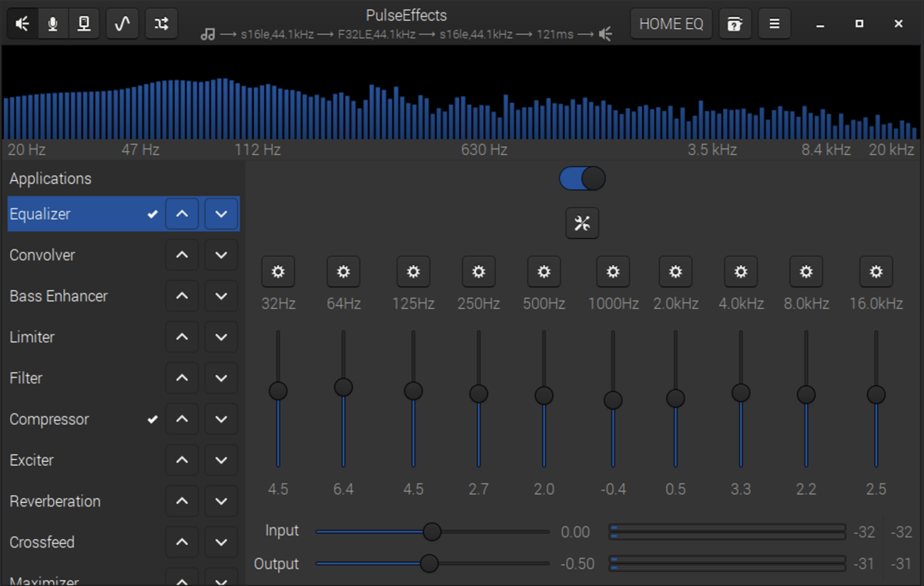The width and height of the screenshot is (924, 586).
Task: Move Equalizer up in the effect order
Action: [182, 214]
